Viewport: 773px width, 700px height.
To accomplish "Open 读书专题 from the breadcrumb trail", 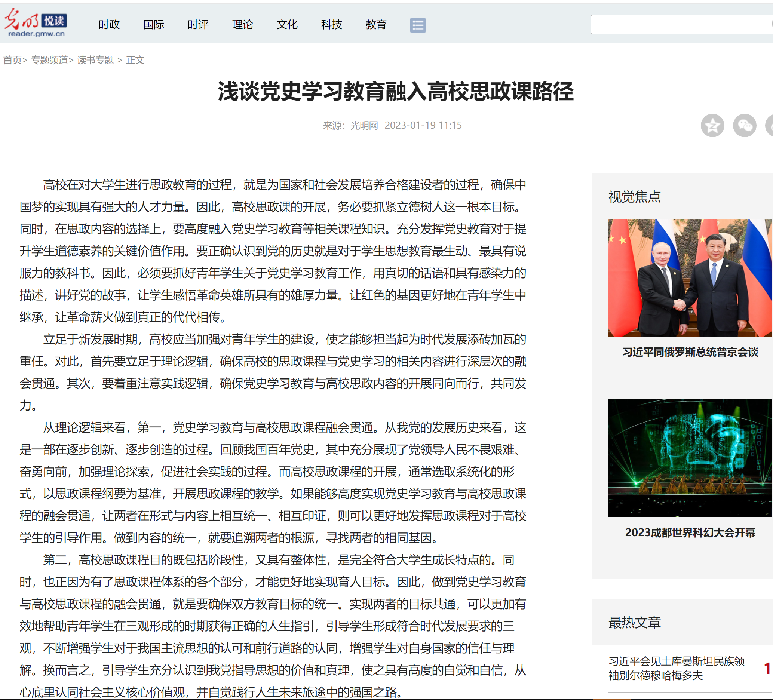I will pyautogui.click(x=95, y=60).
